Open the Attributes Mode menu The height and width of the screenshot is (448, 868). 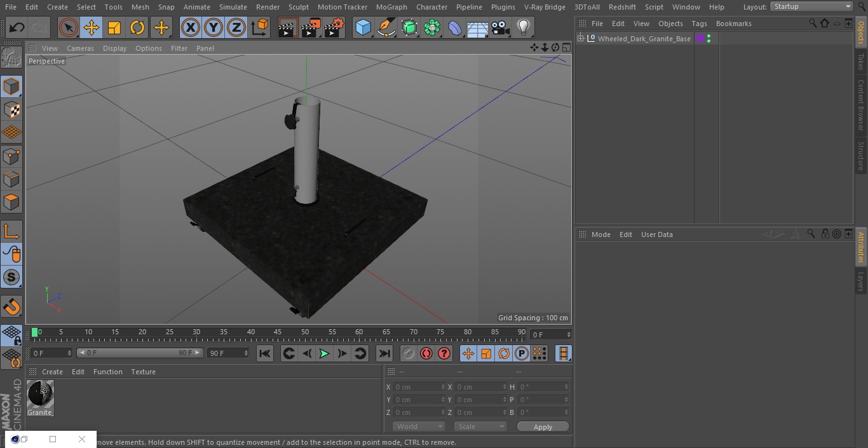[x=600, y=234]
